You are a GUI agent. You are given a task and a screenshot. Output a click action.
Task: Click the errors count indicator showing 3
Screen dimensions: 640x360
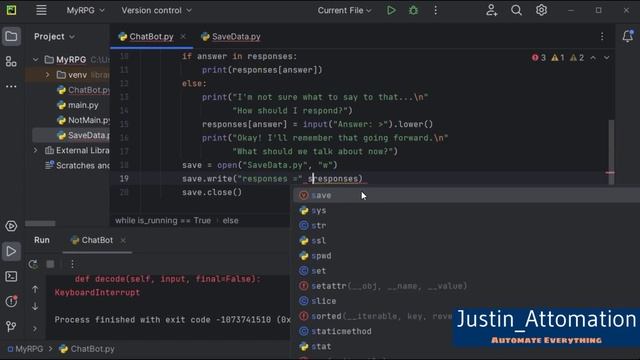(x=539, y=58)
